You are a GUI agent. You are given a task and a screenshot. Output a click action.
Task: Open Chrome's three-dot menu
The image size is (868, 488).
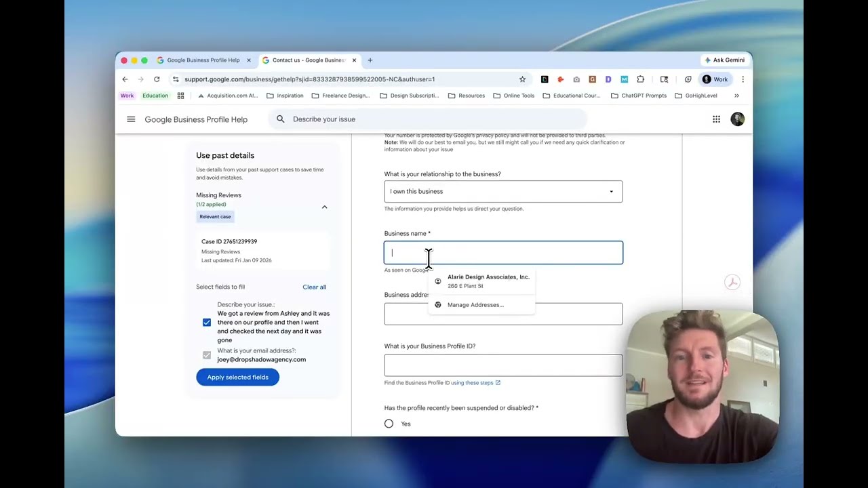coord(743,79)
